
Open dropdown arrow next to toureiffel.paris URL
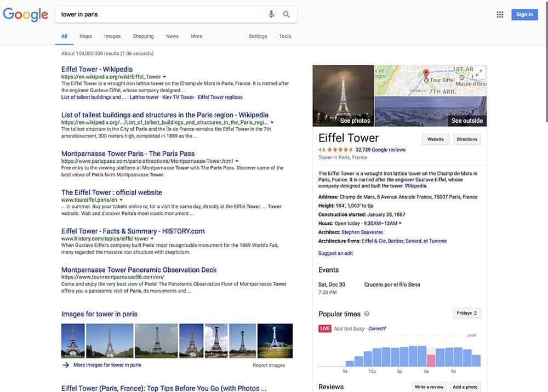(121, 200)
